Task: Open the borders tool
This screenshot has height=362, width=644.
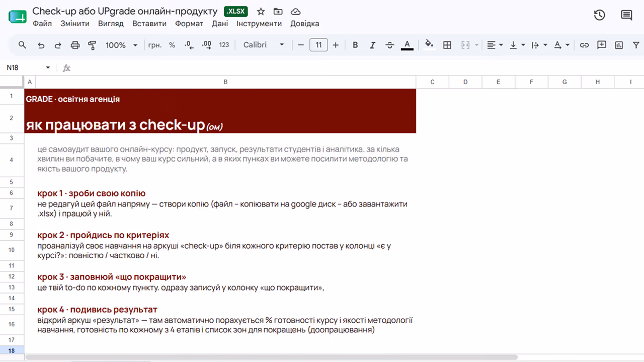Action: click(447, 45)
